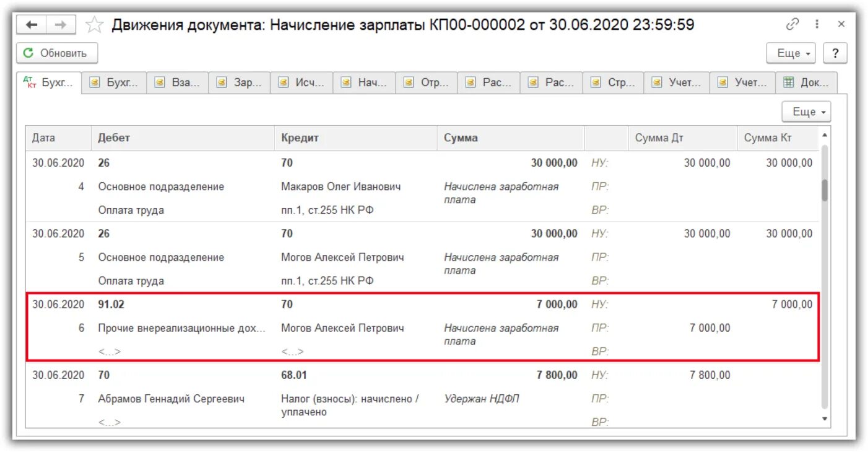
Task: Switch to the second Бухг... register tab
Action: (x=115, y=82)
